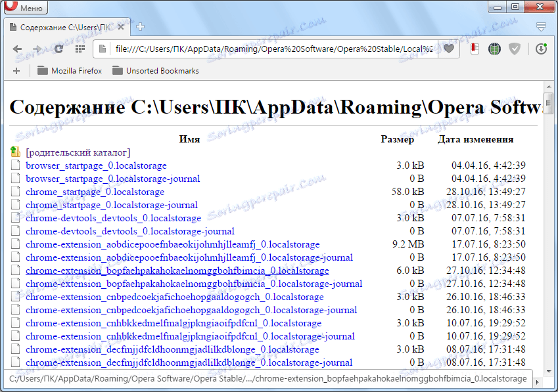The image size is (558, 392).
Task: Click the file:/// address field
Action: [274, 49]
